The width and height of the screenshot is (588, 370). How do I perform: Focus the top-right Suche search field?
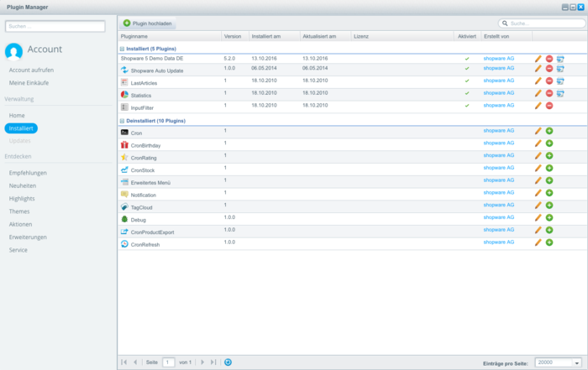point(542,23)
